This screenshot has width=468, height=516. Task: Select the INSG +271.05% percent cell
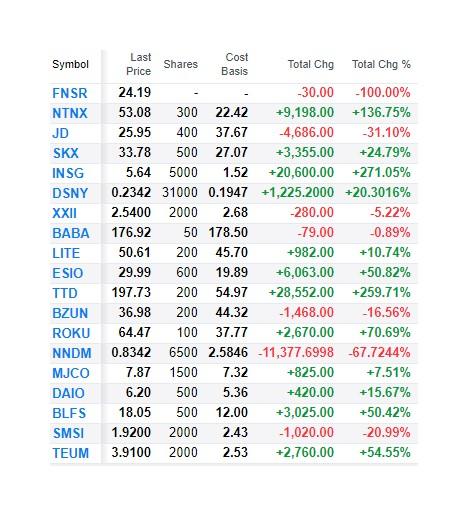click(x=381, y=173)
